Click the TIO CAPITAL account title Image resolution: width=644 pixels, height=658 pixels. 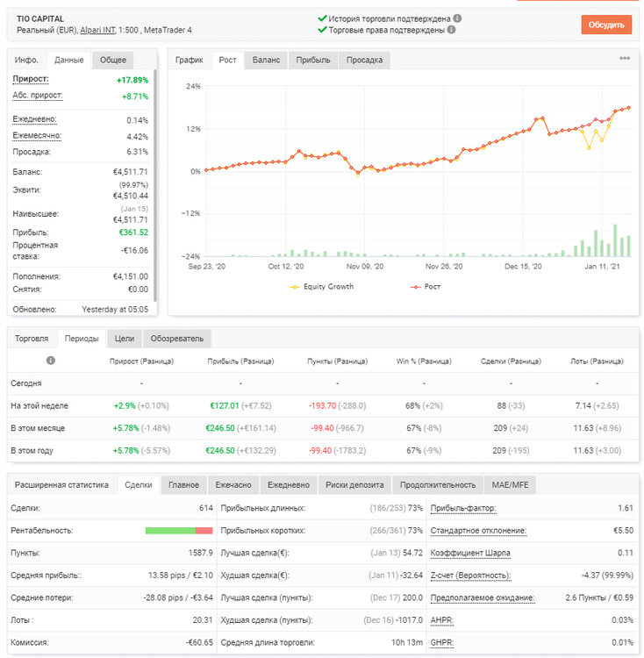pyautogui.click(x=40, y=19)
